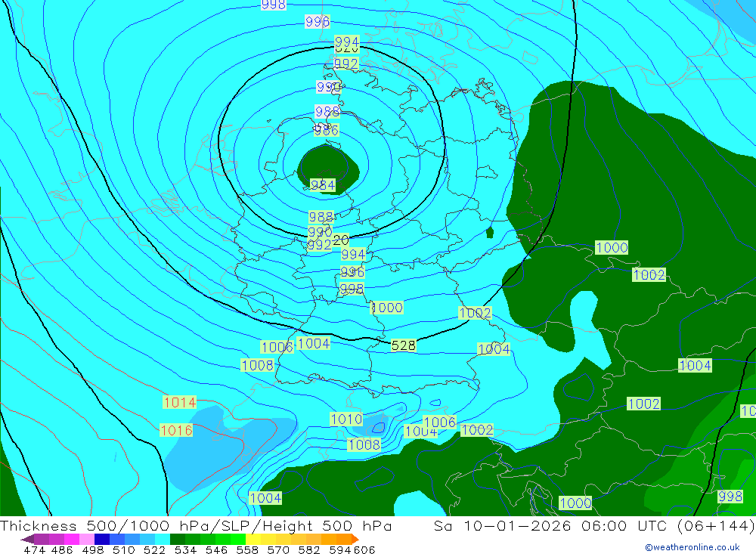The width and height of the screenshot is (756, 554).
Task: Click the orange arrow ending the legend
Action: (355, 539)
